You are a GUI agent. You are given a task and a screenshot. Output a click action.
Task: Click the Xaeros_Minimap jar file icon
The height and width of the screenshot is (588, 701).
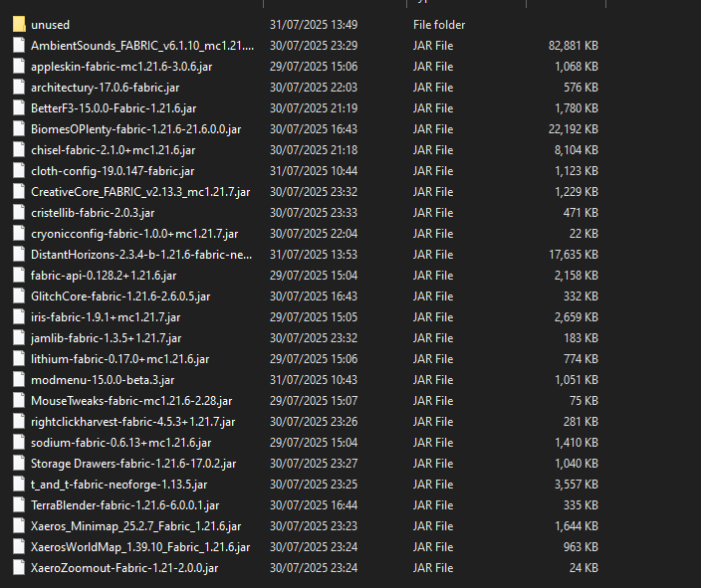click(19, 526)
